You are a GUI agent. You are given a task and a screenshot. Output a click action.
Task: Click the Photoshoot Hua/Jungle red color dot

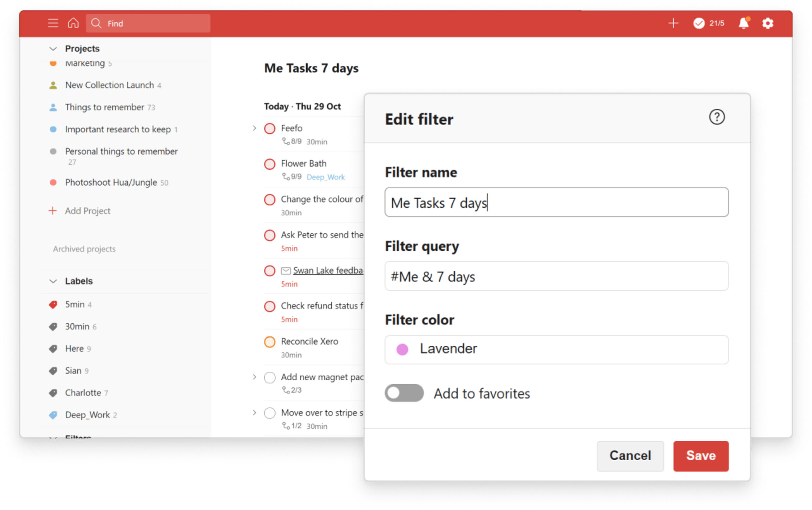point(53,183)
